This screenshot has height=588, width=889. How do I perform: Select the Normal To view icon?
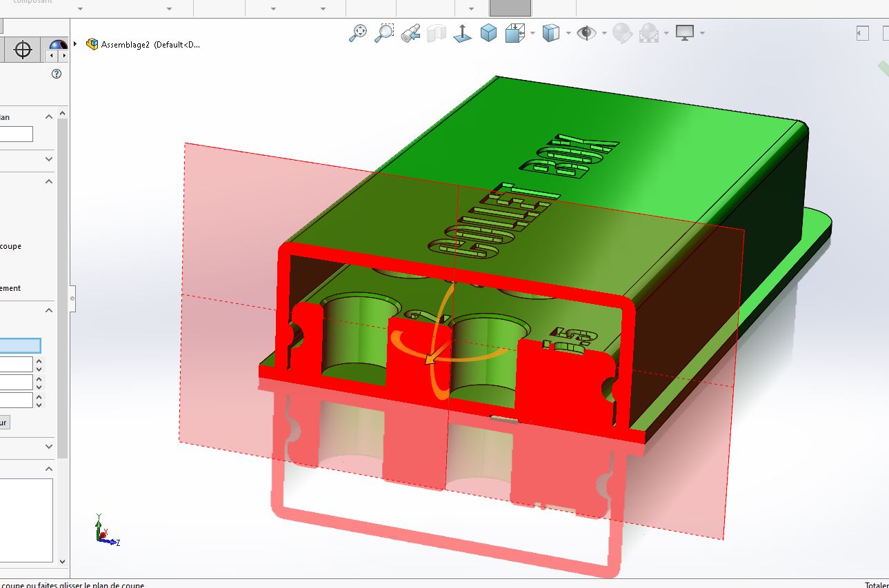pos(462,32)
